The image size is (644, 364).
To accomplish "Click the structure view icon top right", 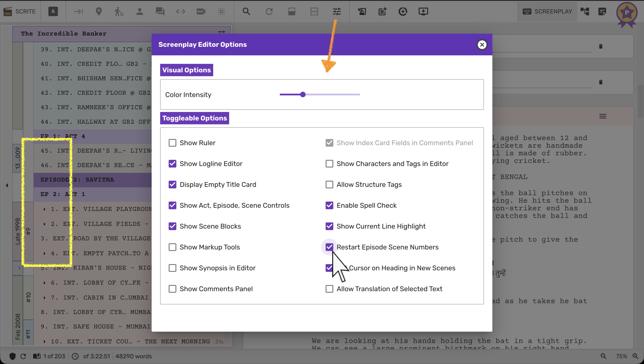I will point(585,11).
